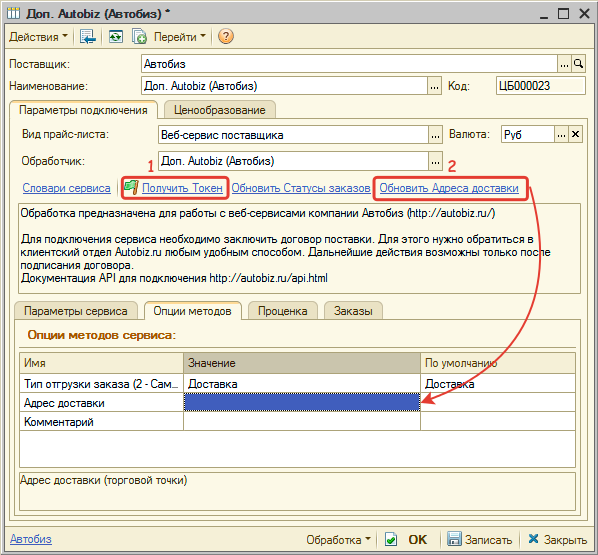Viewport: 598px width, 555px height.
Task: Select the Параметры сервиса tab
Action: pos(76,311)
